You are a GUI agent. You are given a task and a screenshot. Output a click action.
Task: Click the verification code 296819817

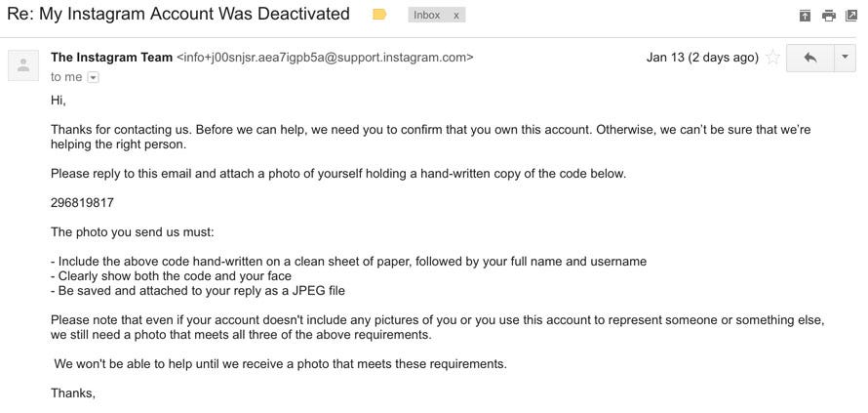pos(82,203)
